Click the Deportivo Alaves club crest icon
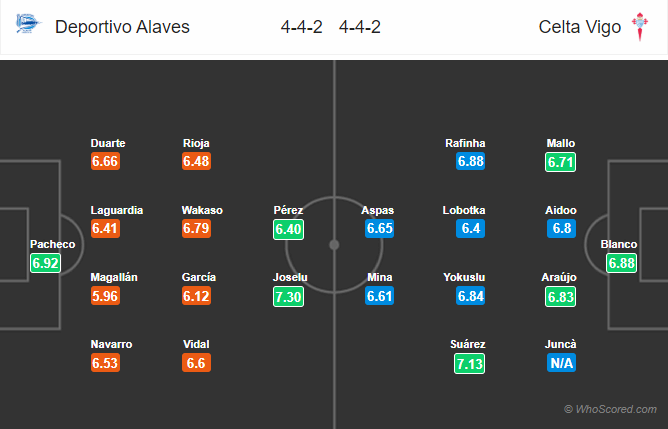This screenshot has height=429, width=668. pyautogui.click(x=28, y=24)
